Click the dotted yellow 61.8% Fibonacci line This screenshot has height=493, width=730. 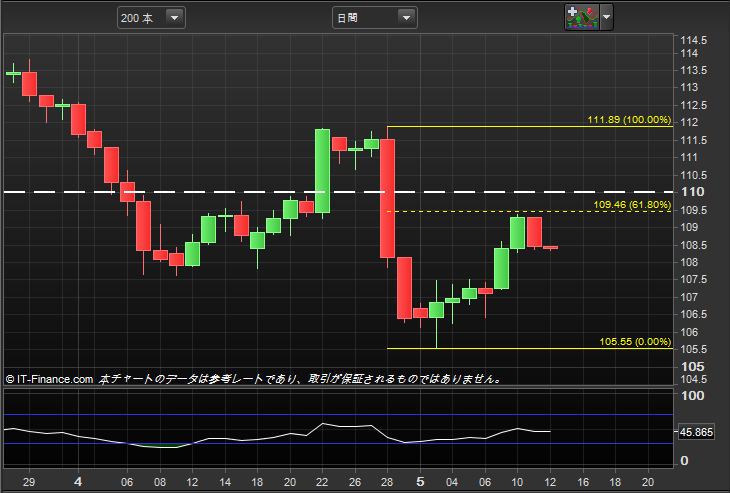click(530, 211)
